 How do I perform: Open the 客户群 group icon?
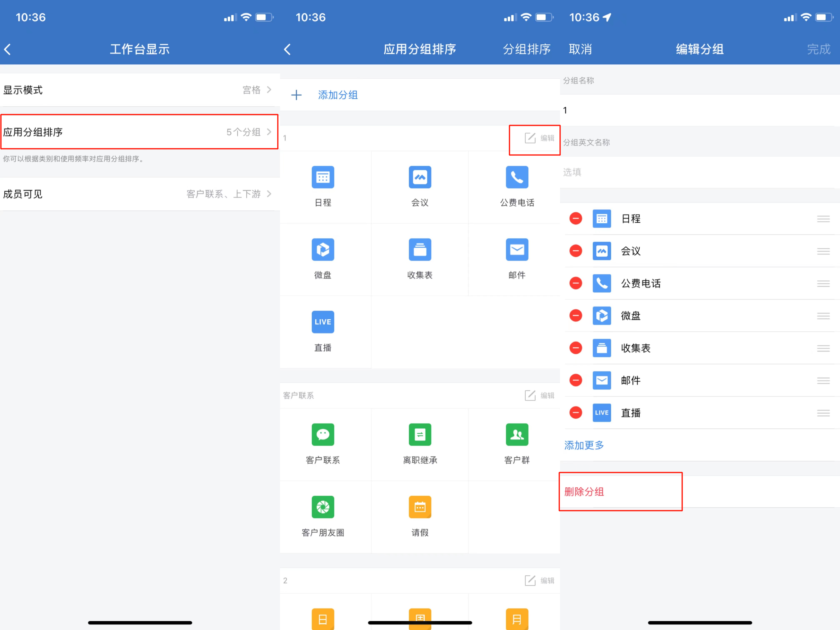click(517, 434)
